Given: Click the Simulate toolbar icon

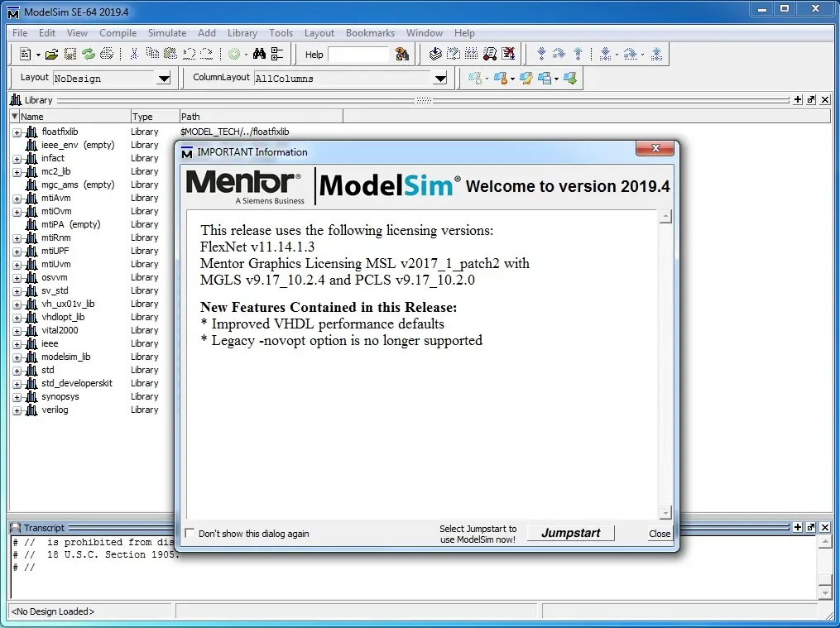Looking at the screenshot, I should click(x=472, y=54).
